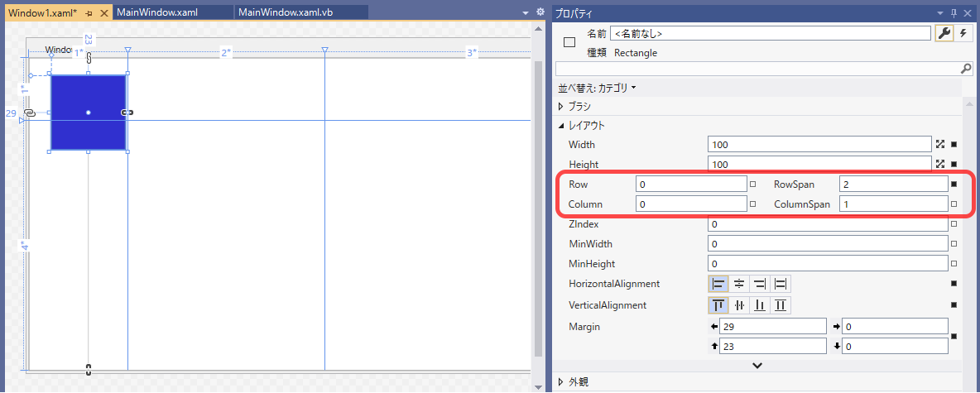Screen dimensions: 980x393
Task: Expand the ブラシ category
Action: pyautogui.click(x=561, y=106)
